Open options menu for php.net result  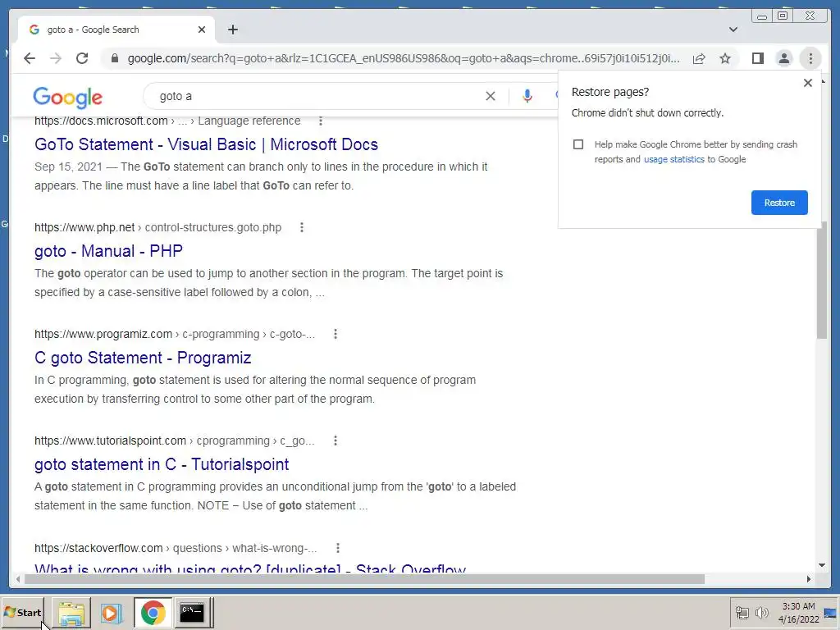pyautogui.click(x=302, y=227)
